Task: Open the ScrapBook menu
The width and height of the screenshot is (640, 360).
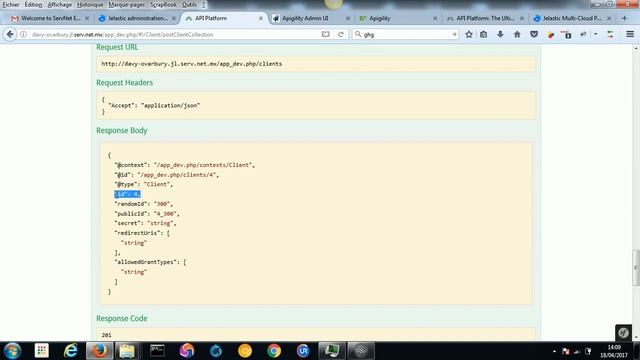Action: (x=163, y=4)
